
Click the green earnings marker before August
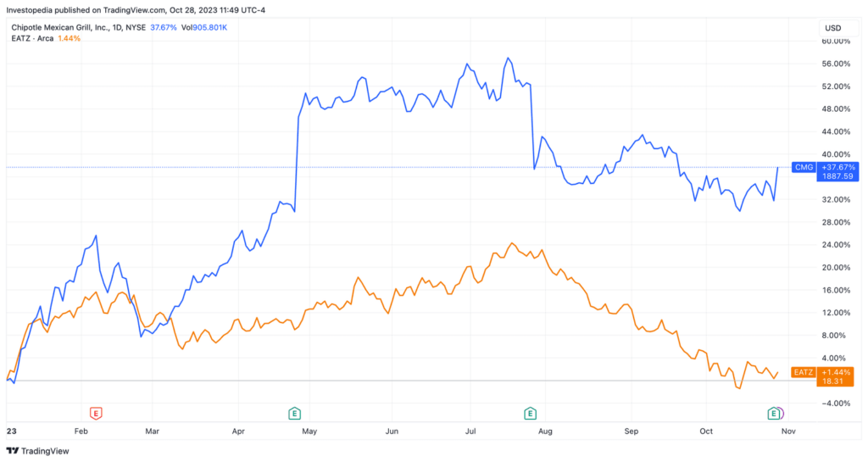click(x=530, y=414)
